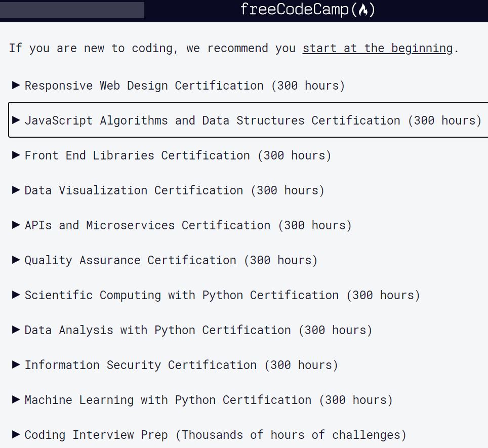488x448 pixels.
Task: Click the flame icon in freeCodeCamp header
Action: point(363,10)
